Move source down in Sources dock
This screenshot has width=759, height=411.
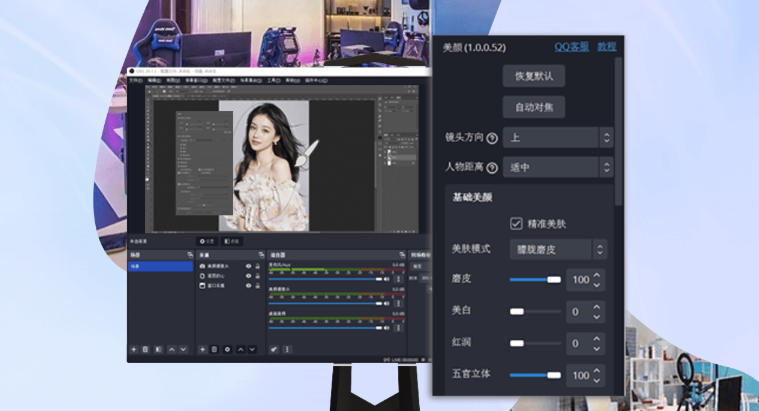tap(252, 349)
